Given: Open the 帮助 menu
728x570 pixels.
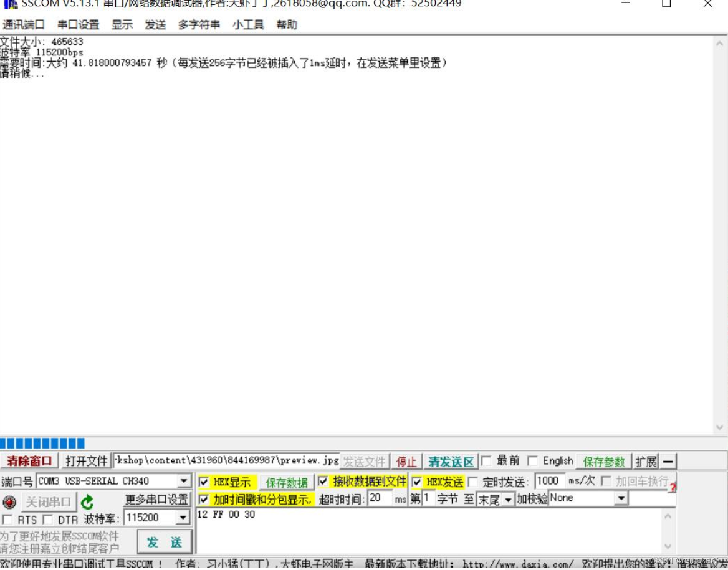Looking at the screenshot, I should point(287,24).
